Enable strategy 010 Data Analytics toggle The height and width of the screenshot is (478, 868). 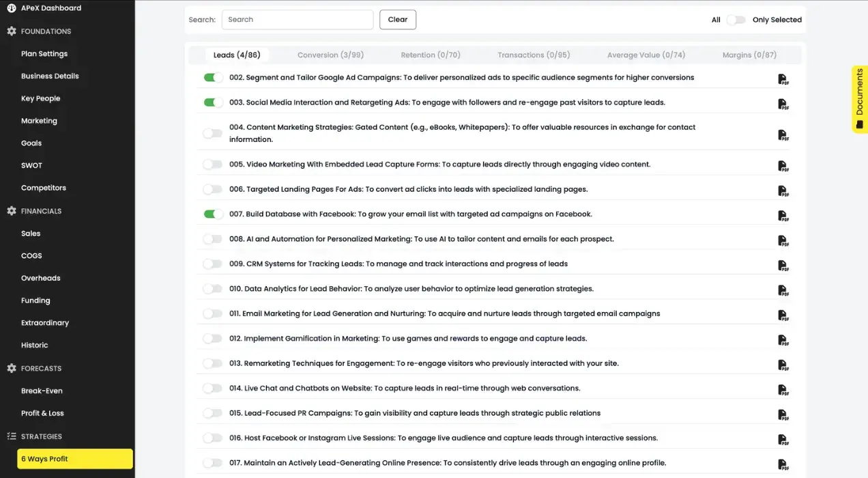(x=213, y=289)
